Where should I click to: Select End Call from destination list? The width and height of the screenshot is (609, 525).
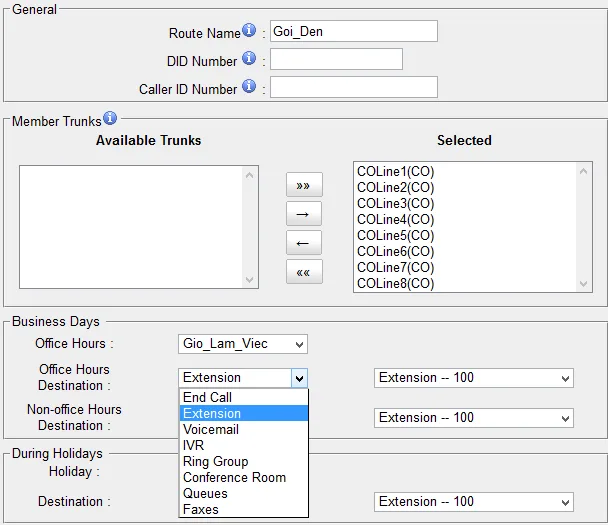[208, 397]
